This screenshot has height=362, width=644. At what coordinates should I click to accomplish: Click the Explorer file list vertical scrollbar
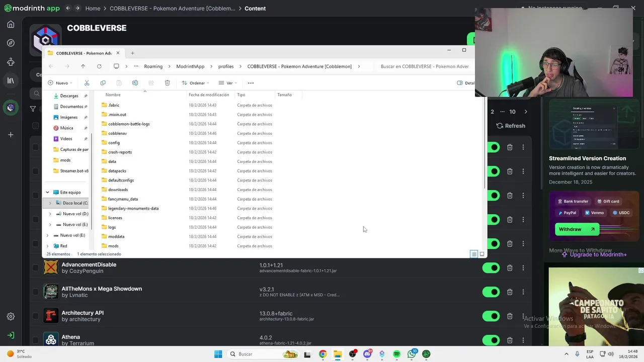(x=485, y=143)
